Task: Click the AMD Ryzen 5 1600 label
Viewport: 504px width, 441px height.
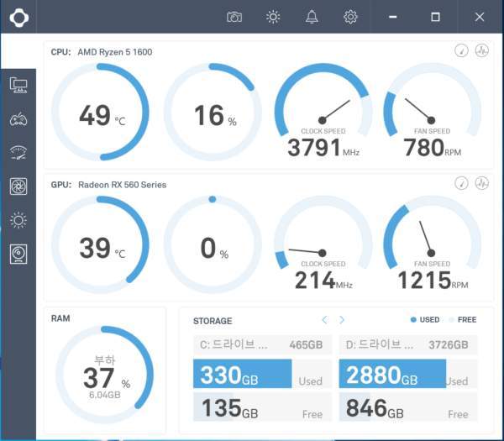Action: pos(115,52)
